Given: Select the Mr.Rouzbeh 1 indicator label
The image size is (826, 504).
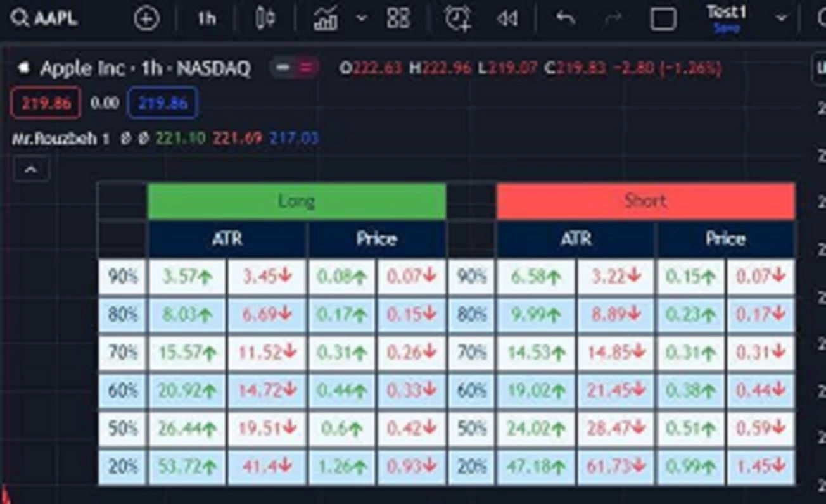Looking at the screenshot, I should (x=61, y=138).
